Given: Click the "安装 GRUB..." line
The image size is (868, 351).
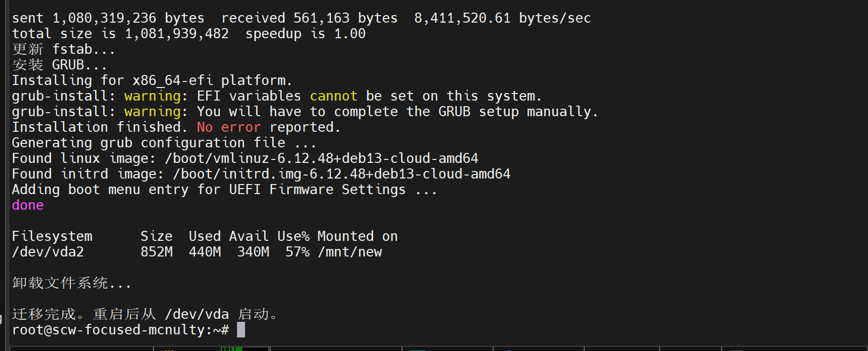Looking at the screenshot, I should tap(59, 65).
